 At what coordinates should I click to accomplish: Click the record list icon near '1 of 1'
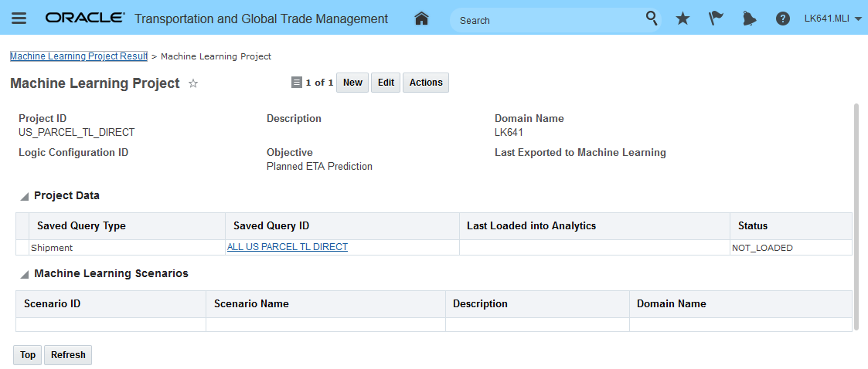click(x=296, y=83)
